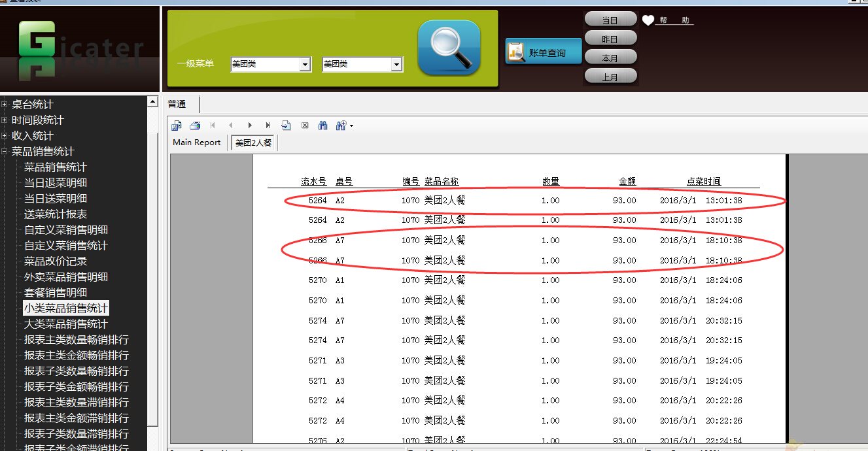Click the tree panel scroll-up arrow

[152, 101]
